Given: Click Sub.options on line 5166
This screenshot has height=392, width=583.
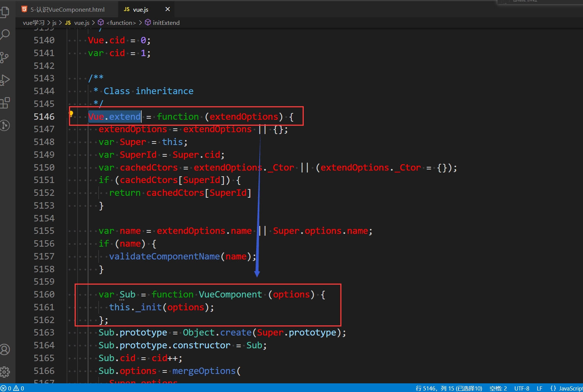Looking at the screenshot, I should (x=127, y=371).
